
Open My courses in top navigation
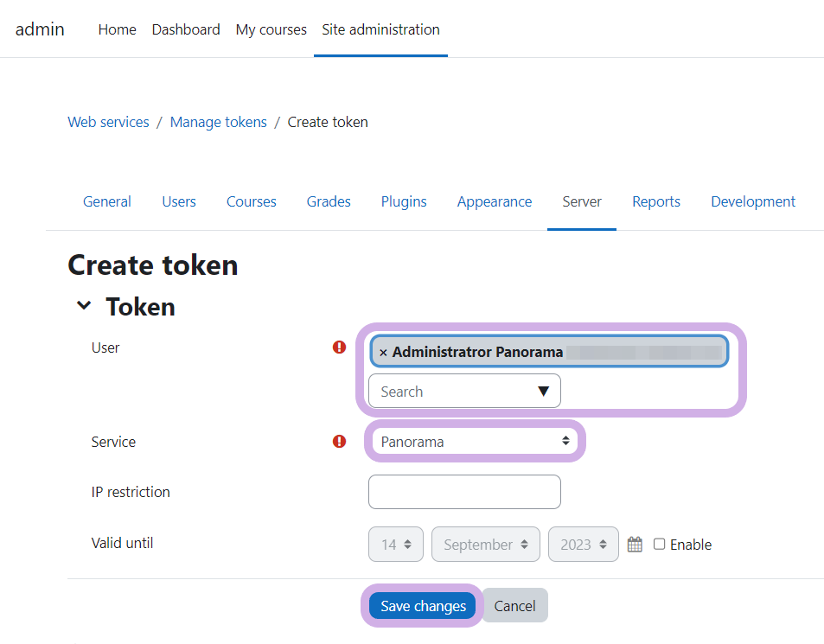[271, 29]
